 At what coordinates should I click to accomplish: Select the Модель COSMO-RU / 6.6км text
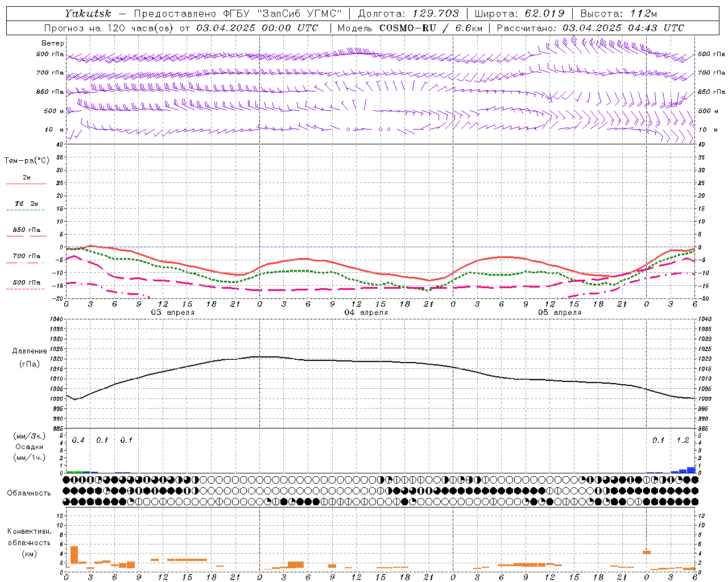click(x=409, y=28)
